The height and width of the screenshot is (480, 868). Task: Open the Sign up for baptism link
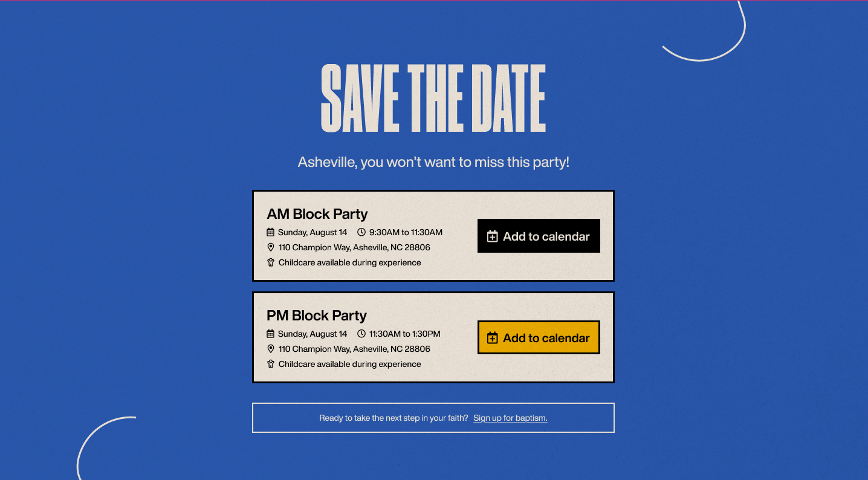(x=510, y=418)
